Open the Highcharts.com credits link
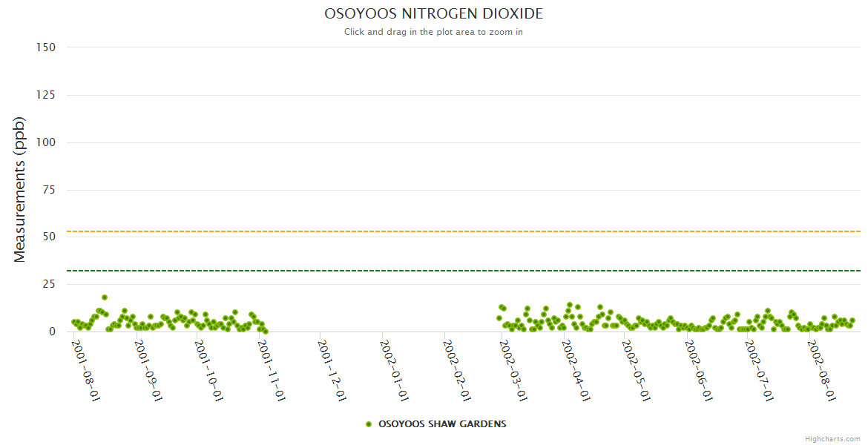 832,438
